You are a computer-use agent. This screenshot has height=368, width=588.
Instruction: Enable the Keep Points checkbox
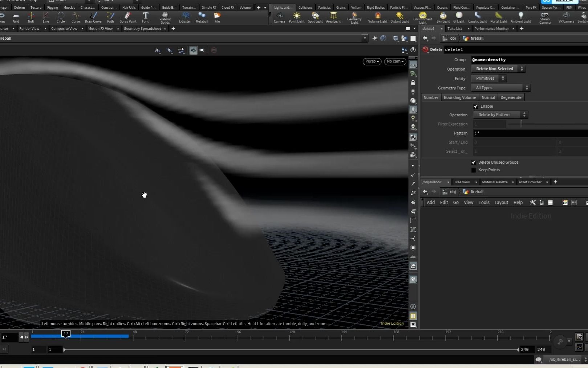click(x=474, y=170)
